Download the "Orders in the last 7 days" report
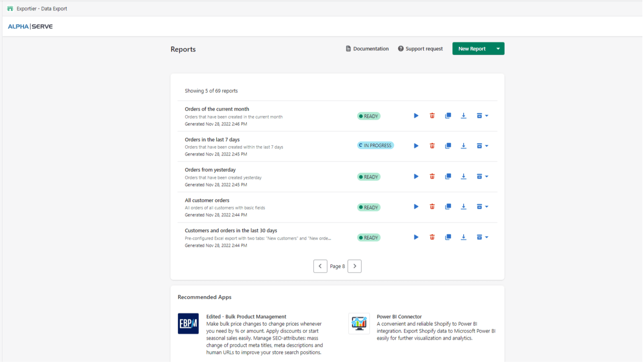This screenshot has height=362, width=644. 464,146
